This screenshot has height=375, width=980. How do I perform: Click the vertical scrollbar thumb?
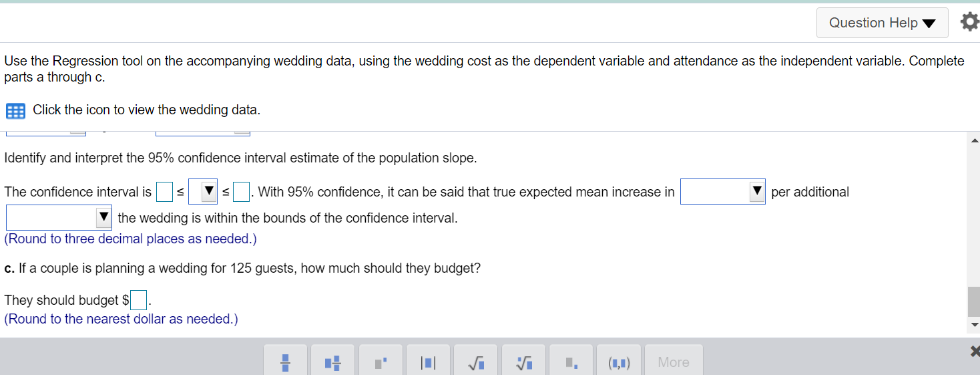(x=974, y=302)
